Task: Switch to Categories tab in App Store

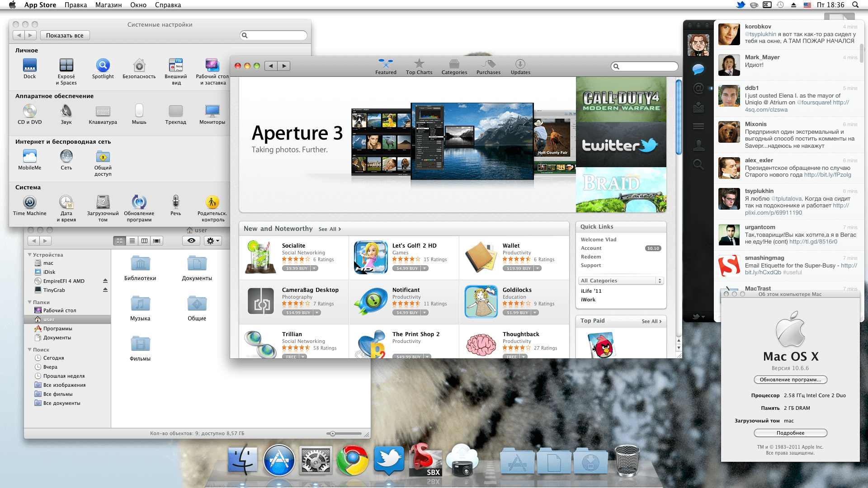Action: pyautogui.click(x=454, y=66)
